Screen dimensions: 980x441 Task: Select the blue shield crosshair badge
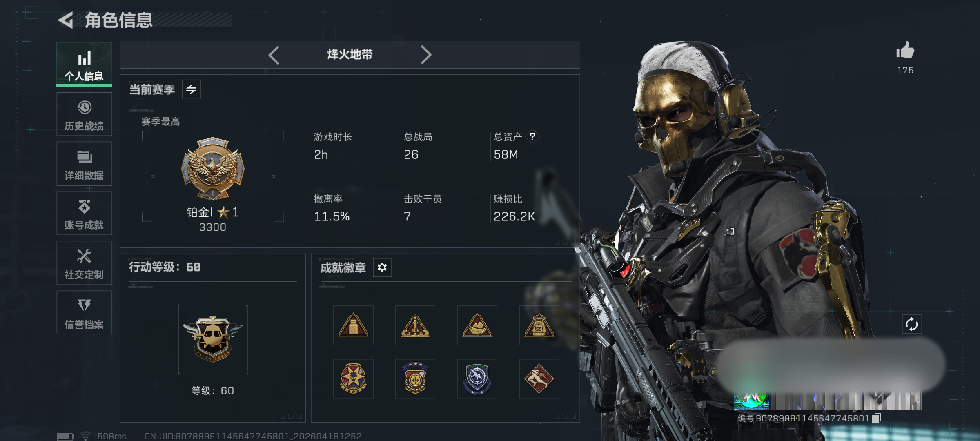(x=477, y=379)
